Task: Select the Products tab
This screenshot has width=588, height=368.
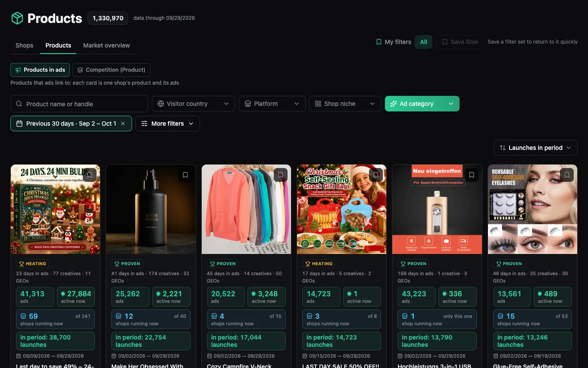Action: pos(58,45)
